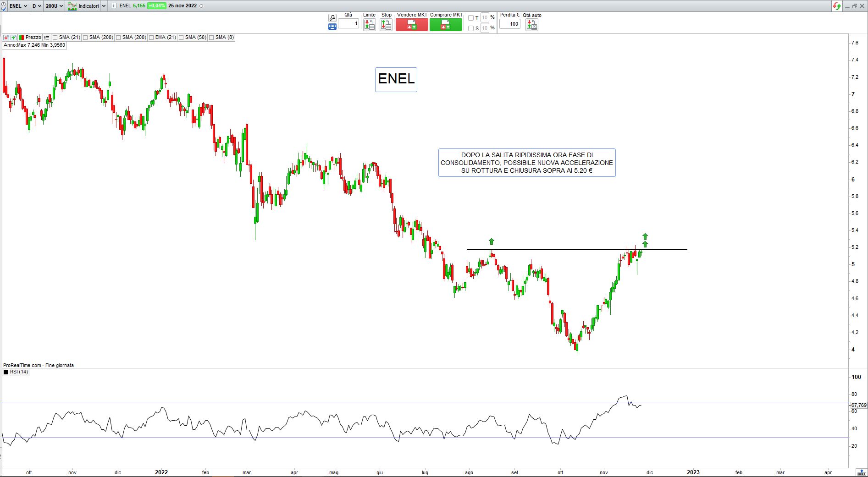
Task: Toggle the SMA (50) checkbox
Action: (x=181, y=38)
